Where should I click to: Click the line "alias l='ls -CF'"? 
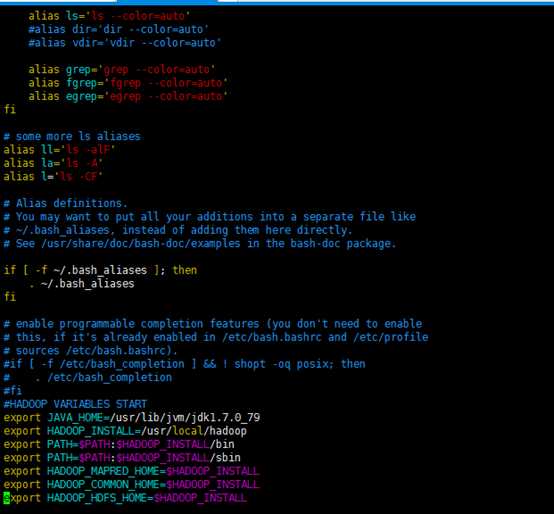click(x=53, y=177)
